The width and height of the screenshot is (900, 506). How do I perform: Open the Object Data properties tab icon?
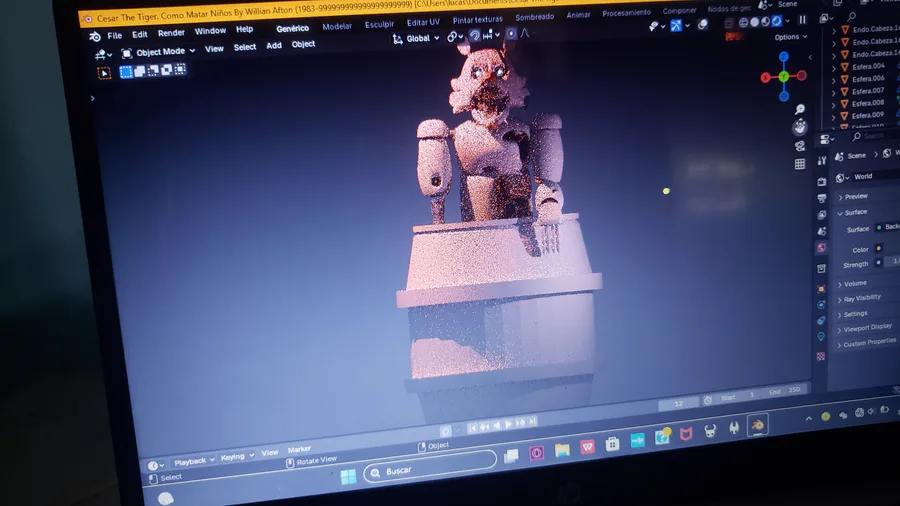pos(821,337)
